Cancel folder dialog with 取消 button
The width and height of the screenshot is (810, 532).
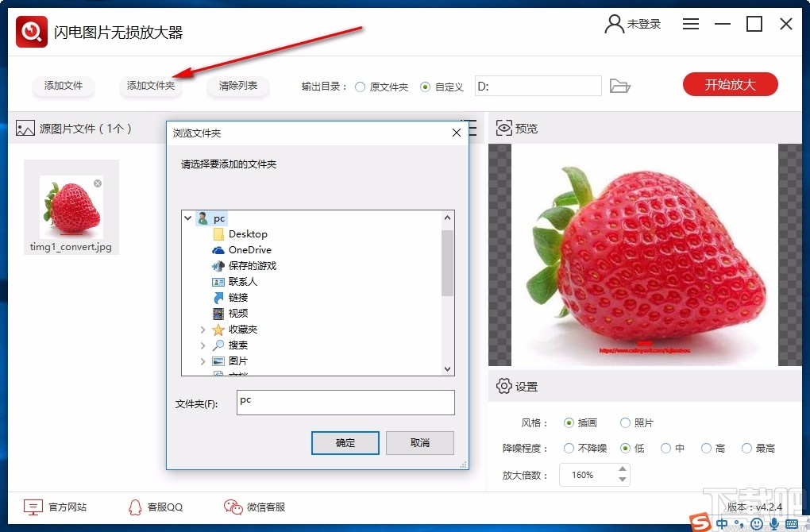point(420,442)
